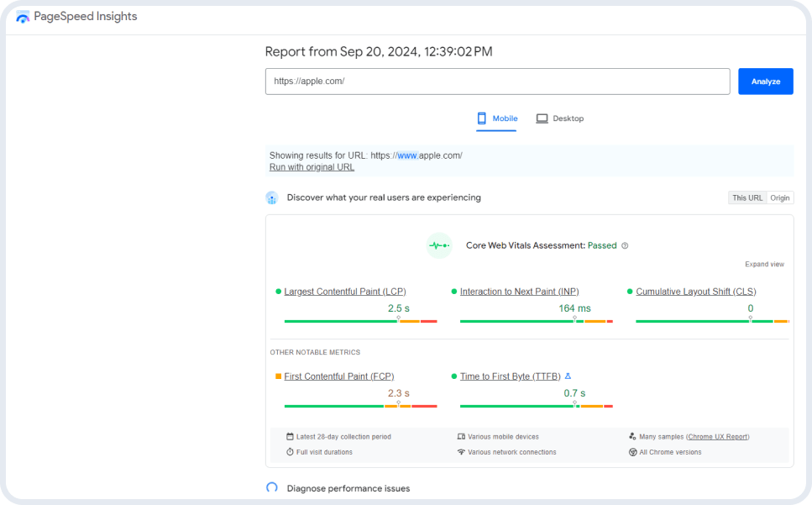
Task: Click the Report from Sep 20, 2024 heading
Action: [379, 52]
